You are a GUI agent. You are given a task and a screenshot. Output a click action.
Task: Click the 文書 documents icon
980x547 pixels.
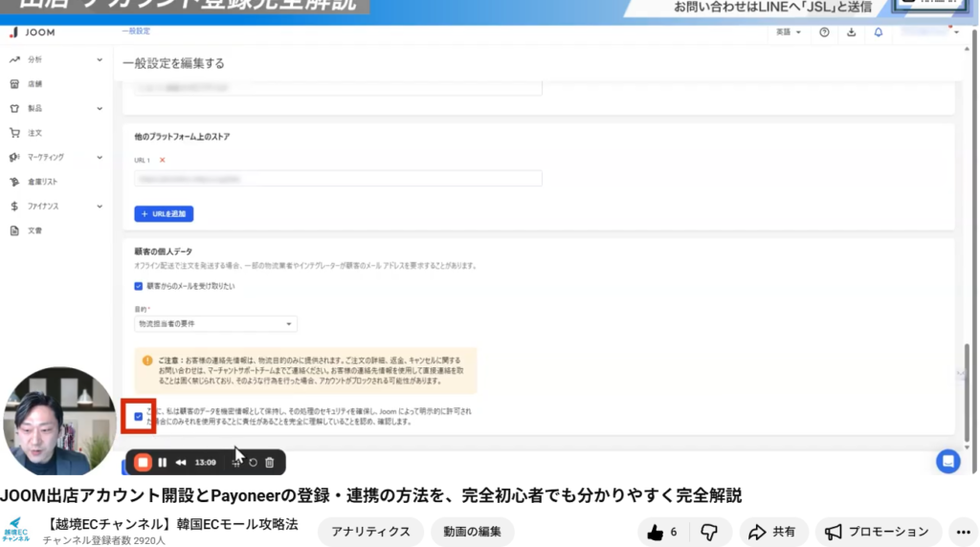point(14,230)
